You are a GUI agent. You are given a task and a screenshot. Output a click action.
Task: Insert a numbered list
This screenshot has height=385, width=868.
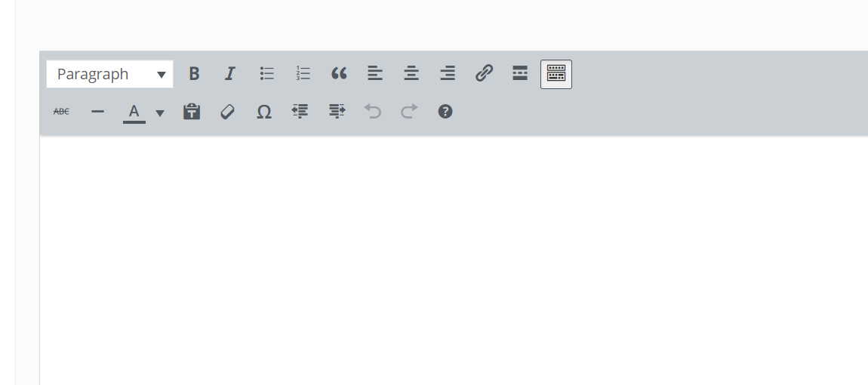[x=303, y=74]
